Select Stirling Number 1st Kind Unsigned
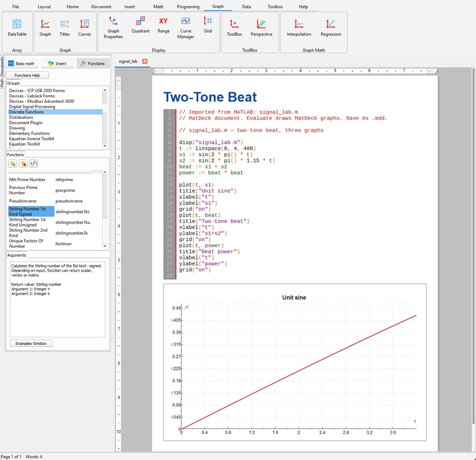Image resolution: width=476 pixels, height=460 pixels. pyautogui.click(x=31, y=222)
